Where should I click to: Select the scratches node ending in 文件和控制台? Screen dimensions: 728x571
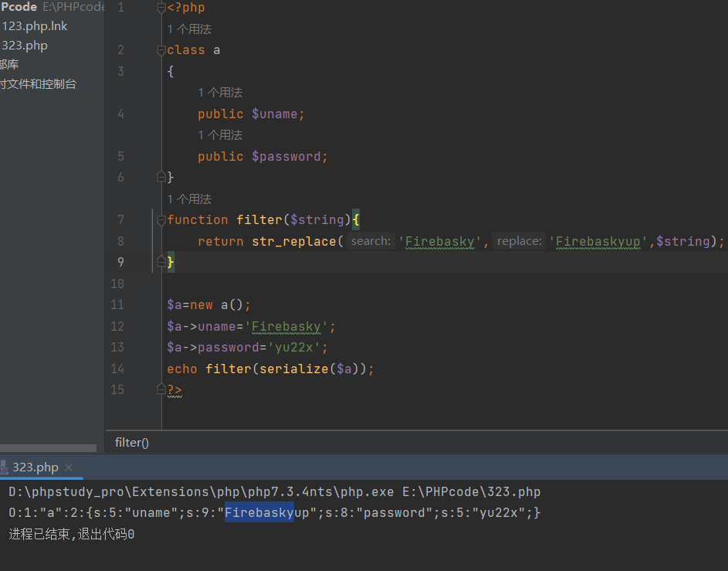[38, 84]
